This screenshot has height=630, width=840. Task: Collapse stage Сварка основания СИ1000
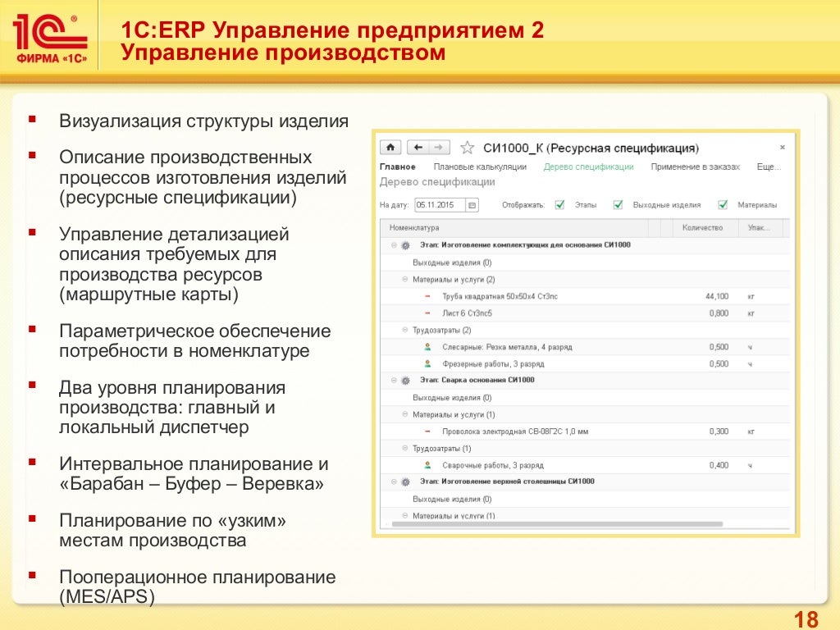point(394,381)
